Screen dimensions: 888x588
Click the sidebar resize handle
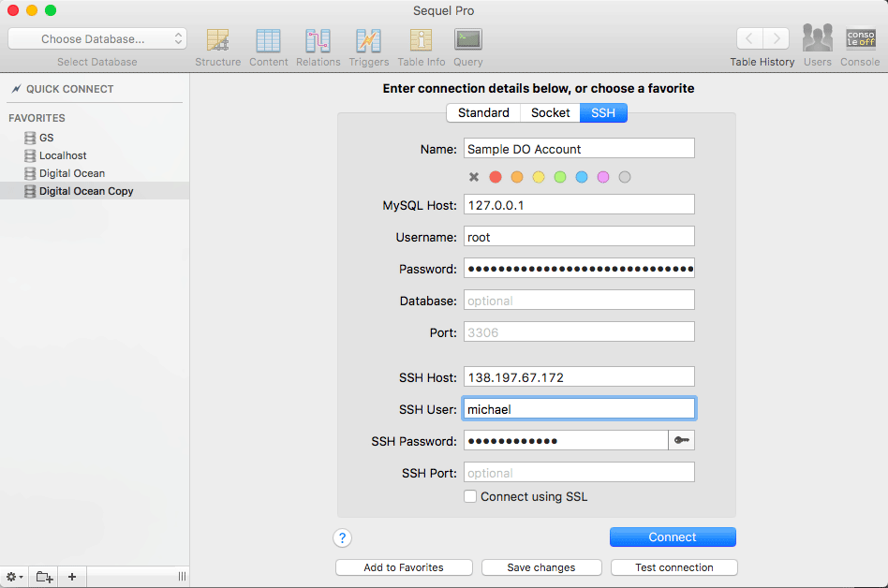coord(182,577)
